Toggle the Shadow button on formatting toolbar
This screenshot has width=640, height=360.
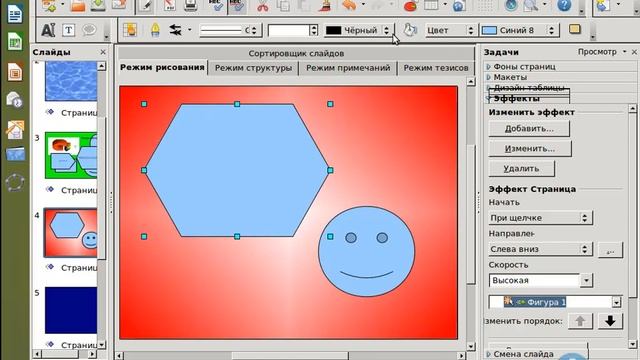575,29
